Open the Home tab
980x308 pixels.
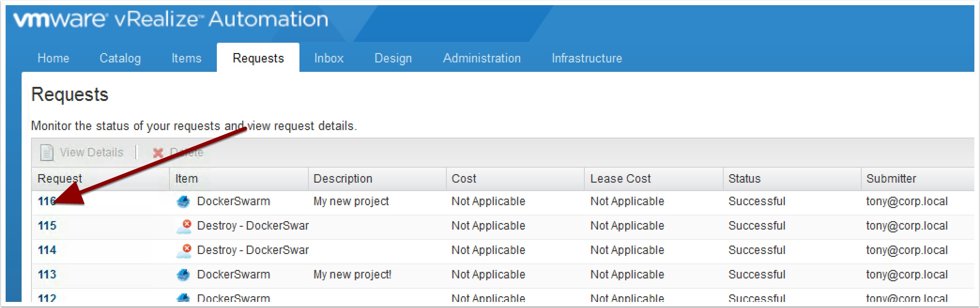(x=54, y=58)
